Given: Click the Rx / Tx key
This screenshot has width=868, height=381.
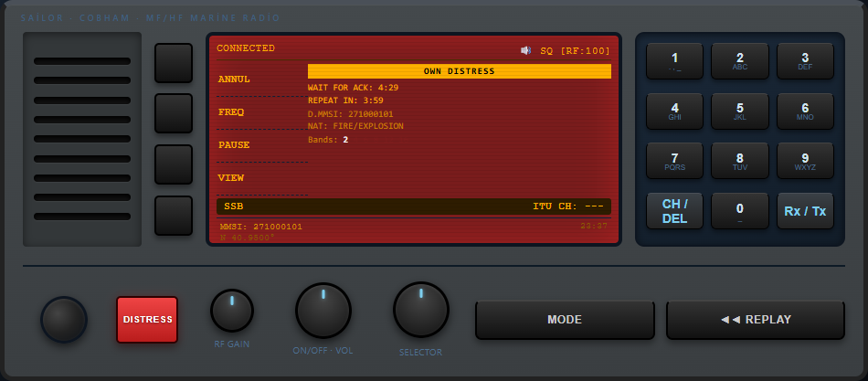Looking at the screenshot, I should 805,211.
